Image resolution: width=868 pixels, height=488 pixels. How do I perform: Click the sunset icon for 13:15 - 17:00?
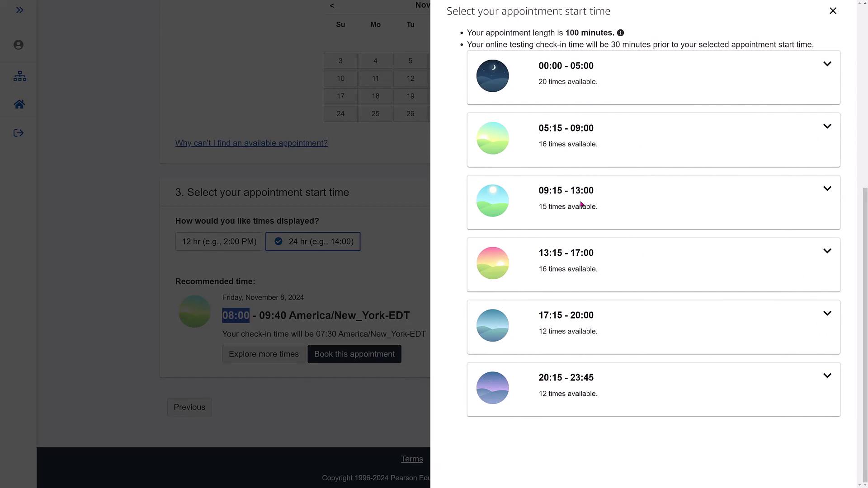[x=492, y=263]
